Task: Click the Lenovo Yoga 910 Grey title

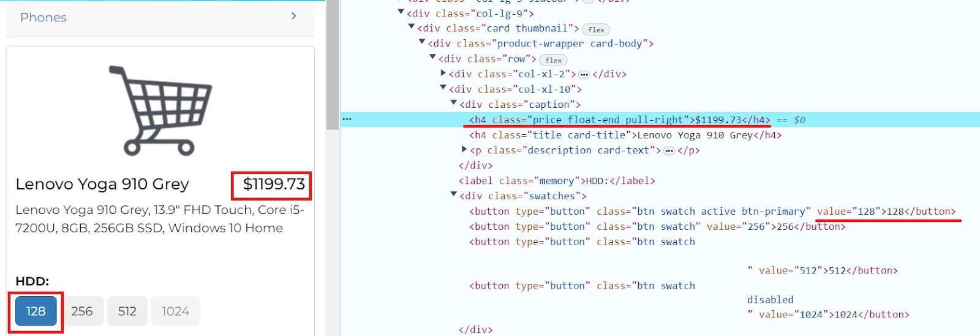Action: coord(102,184)
